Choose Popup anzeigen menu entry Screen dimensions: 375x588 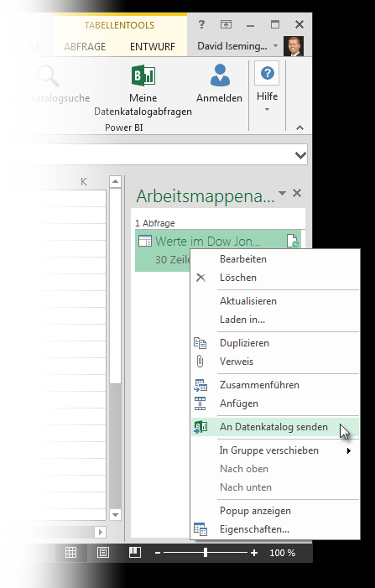275,511
